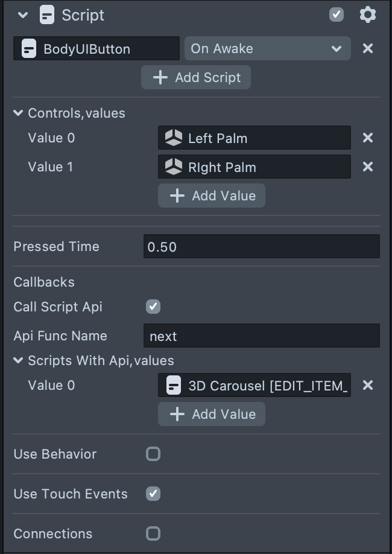Enable the Connections checkbox

pos(153,533)
